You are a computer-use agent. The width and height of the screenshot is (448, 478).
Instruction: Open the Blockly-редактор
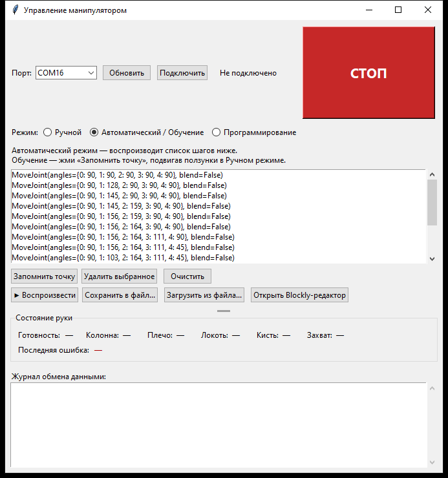click(x=300, y=295)
